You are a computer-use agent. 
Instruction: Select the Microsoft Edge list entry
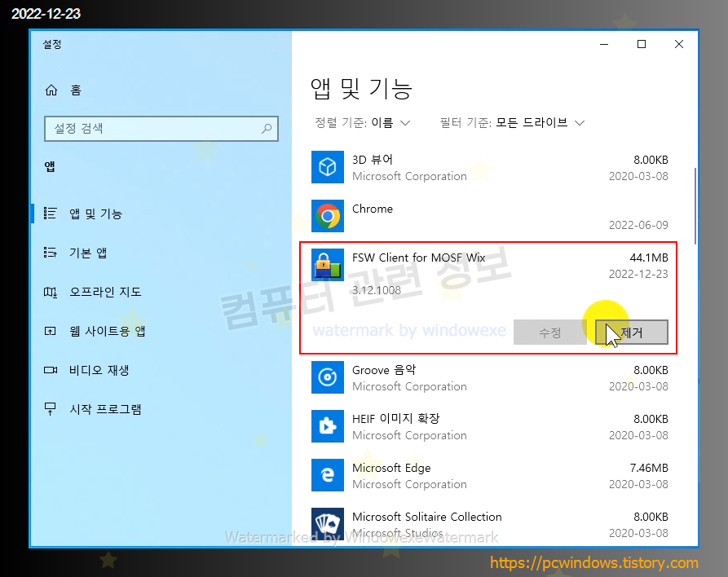489,475
